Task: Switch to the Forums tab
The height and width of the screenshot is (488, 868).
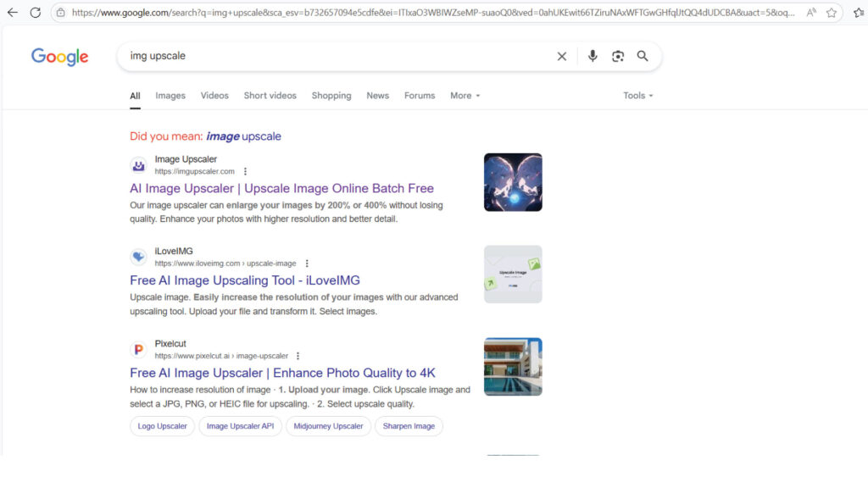Action: coord(420,96)
